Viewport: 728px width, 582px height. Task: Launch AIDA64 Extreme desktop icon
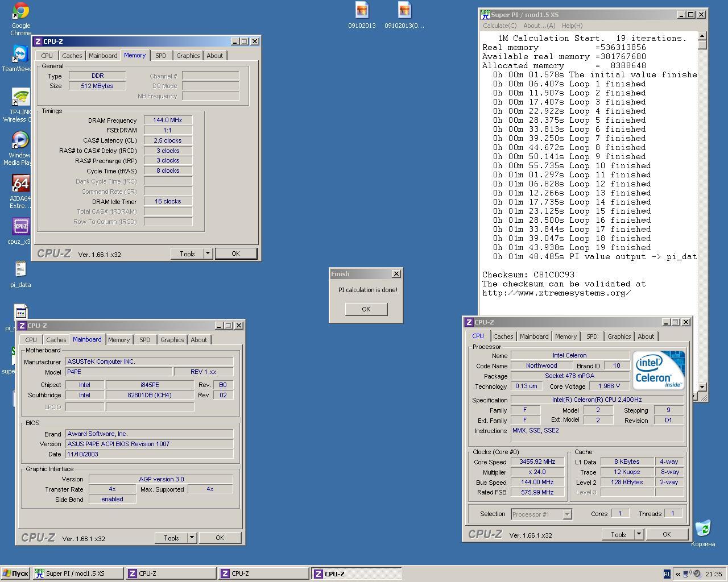point(20,192)
